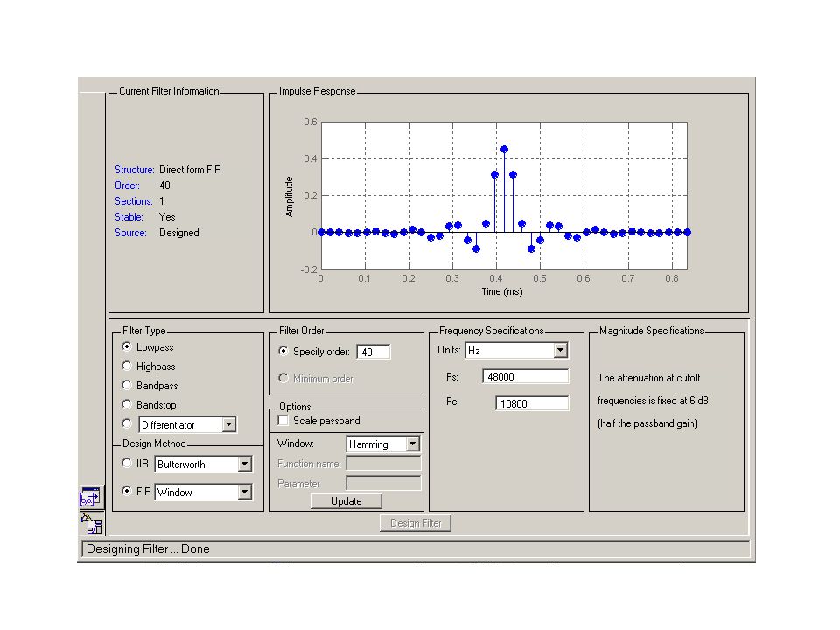Open the FIR Window method dropdown
This screenshot has height=630, width=840.
coord(244,492)
